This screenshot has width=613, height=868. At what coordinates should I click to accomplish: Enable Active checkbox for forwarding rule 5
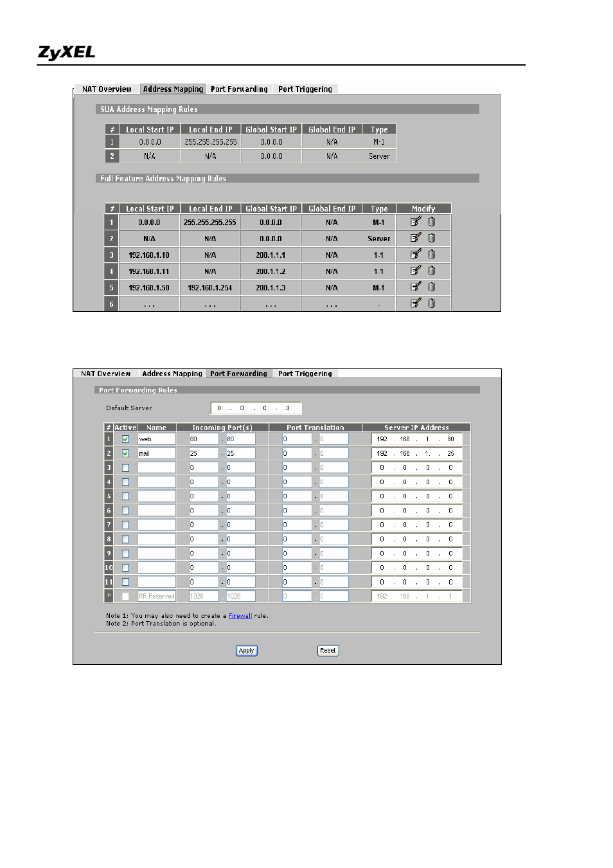coord(125,496)
